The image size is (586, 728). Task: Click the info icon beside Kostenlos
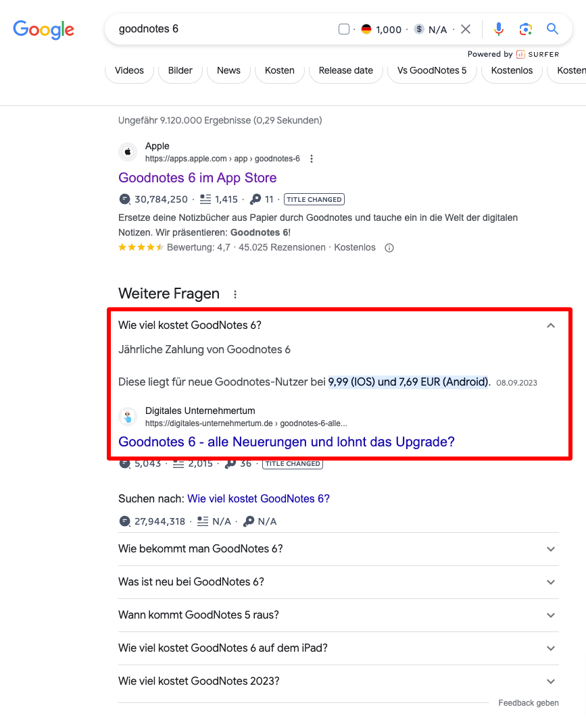click(x=389, y=248)
